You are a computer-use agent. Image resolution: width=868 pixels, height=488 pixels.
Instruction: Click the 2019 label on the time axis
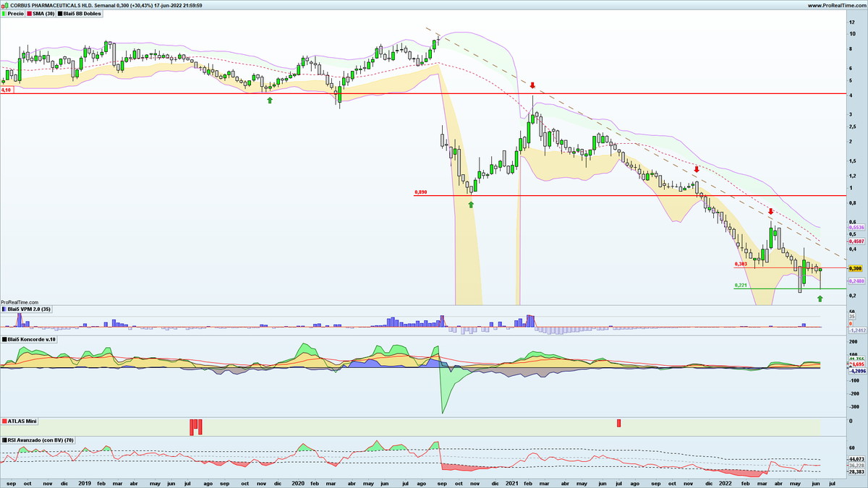pos(85,482)
